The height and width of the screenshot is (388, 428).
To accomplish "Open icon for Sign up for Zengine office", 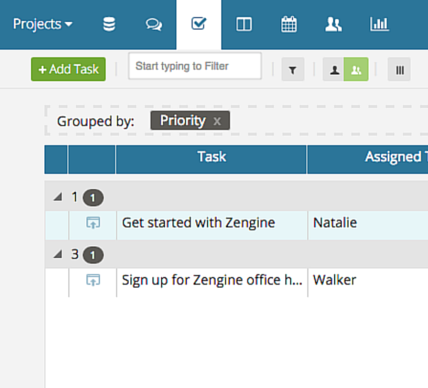I will point(93,280).
